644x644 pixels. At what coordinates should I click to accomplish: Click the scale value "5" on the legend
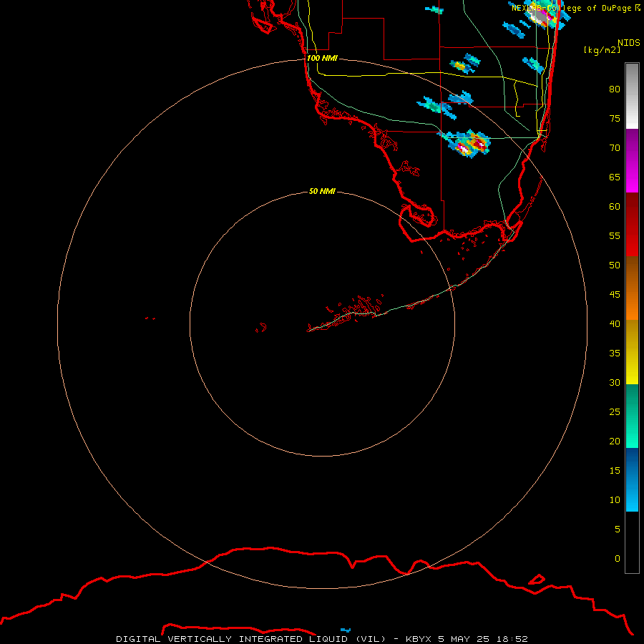[x=618, y=530]
